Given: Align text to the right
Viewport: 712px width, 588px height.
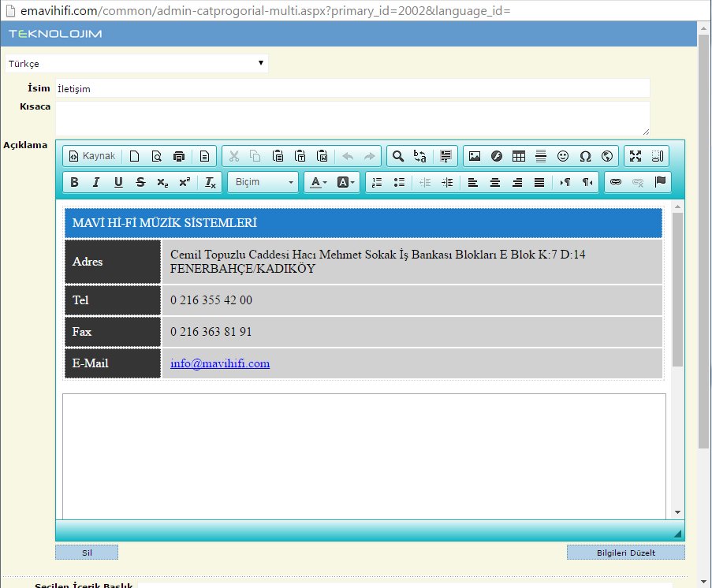Looking at the screenshot, I should coord(517,183).
